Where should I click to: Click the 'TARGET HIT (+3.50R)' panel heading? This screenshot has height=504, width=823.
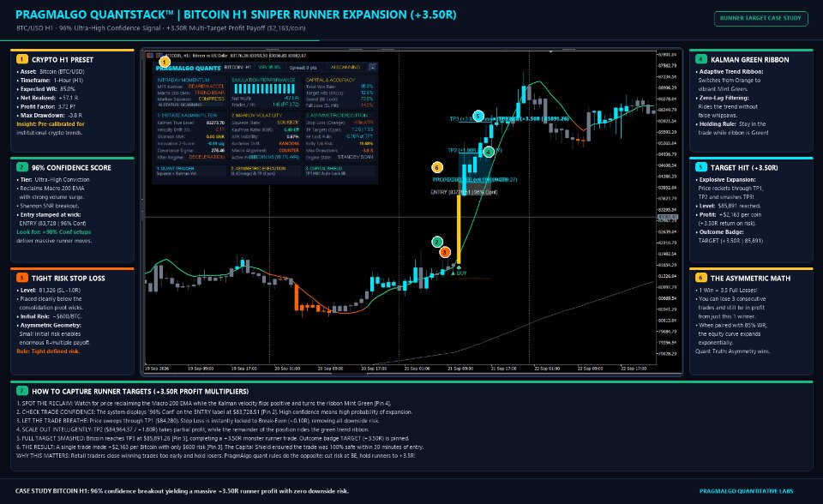click(x=744, y=168)
